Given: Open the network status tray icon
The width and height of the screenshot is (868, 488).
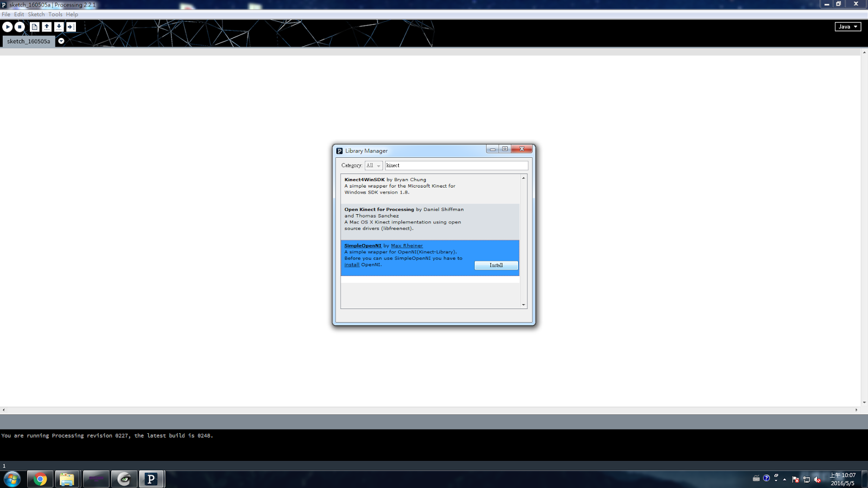Looking at the screenshot, I should [x=807, y=479].
